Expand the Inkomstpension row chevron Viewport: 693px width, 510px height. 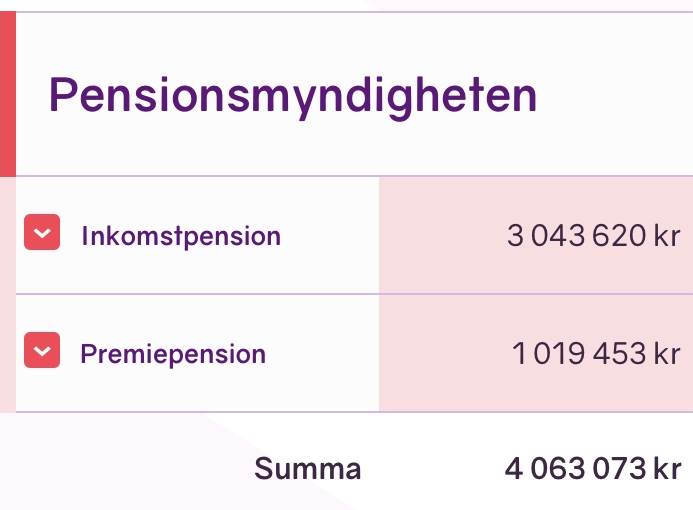[42, 233]
